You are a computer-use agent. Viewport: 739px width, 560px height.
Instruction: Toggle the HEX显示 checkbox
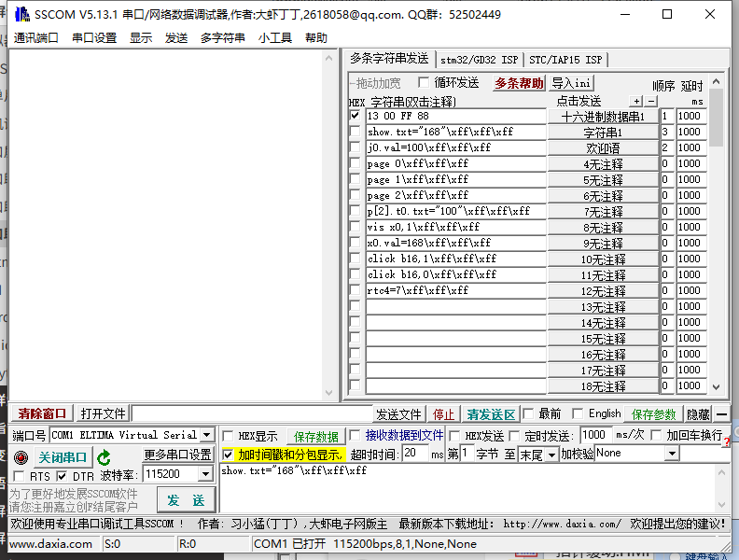(x=228, y=436)
